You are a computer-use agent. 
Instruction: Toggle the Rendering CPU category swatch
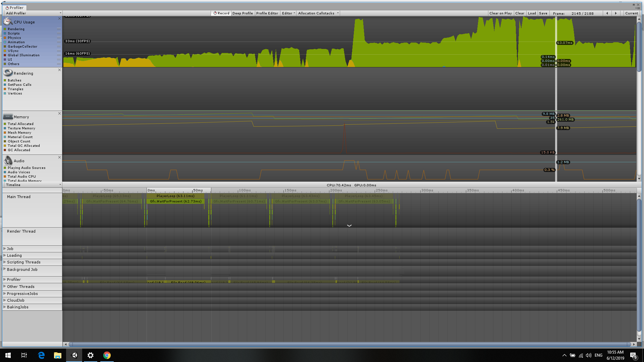coord(5,29)
